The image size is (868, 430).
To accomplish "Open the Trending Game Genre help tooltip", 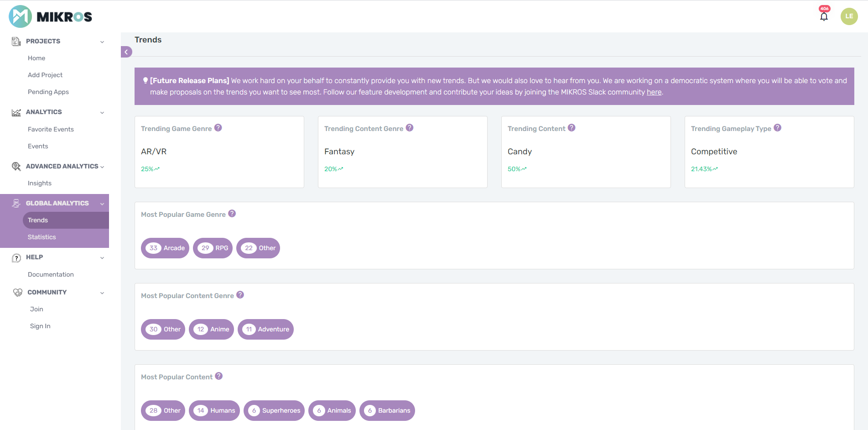I will (x=218, y=128).
